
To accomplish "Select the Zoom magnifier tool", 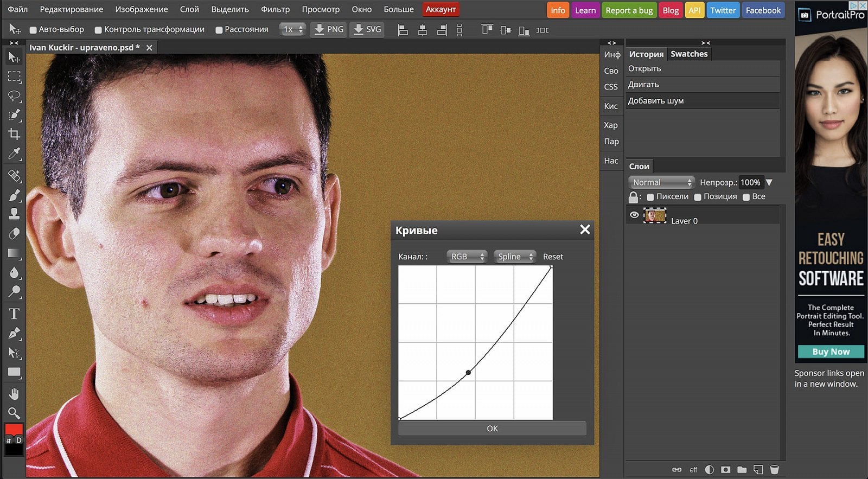I will [x=14, y=413].
